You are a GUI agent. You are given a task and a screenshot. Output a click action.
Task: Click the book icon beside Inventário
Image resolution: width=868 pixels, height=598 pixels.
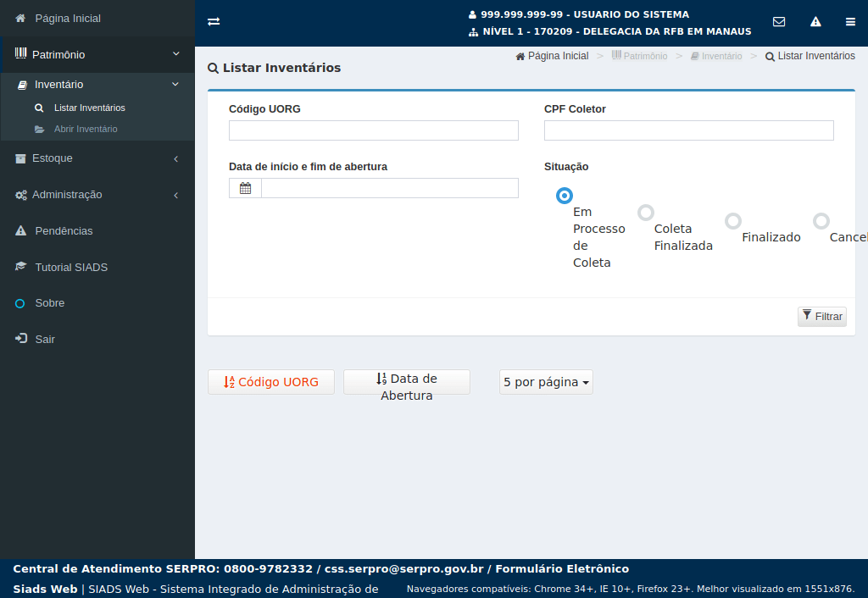point(22,85)
